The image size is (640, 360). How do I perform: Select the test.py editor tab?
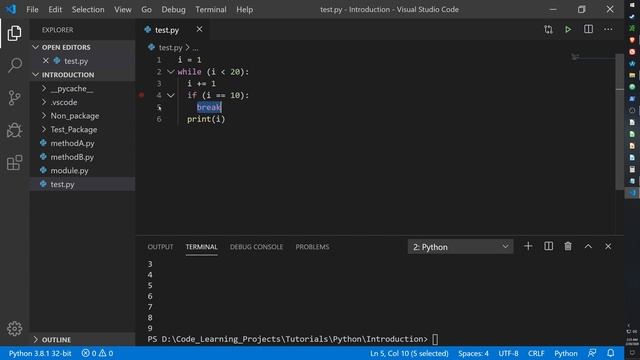coord(167,30)
